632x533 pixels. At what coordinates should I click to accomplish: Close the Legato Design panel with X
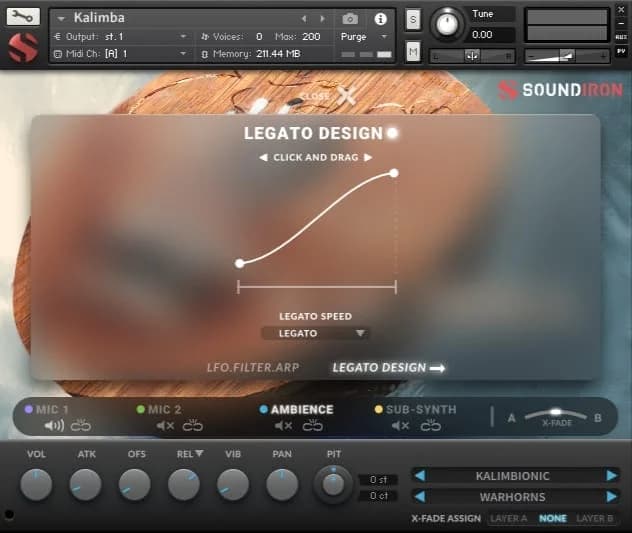coord(346,96)
